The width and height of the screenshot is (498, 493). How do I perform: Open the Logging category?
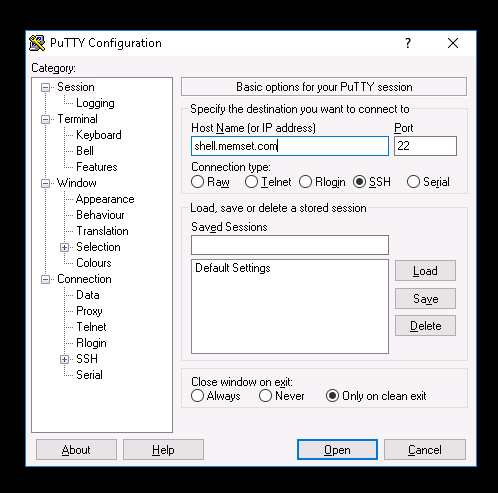(95, 103)
